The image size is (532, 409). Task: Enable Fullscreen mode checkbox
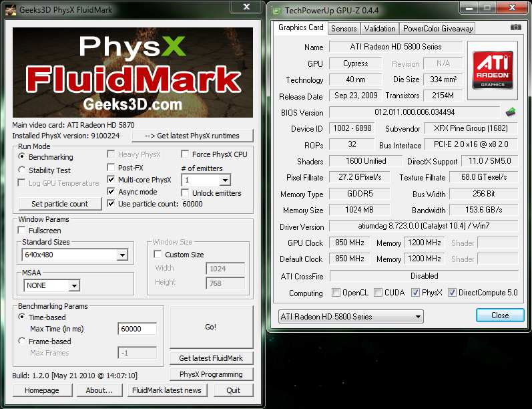(x=22, y=231)
